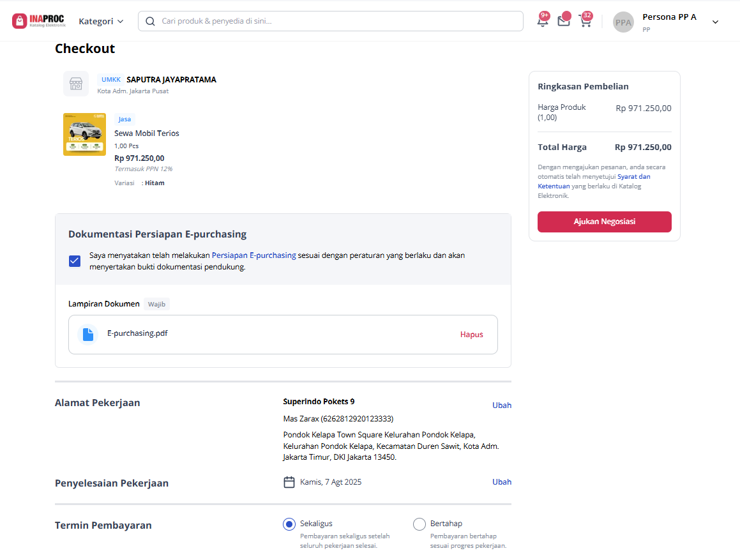Image resolution: width=740 pixels, height=560 pixels.
Task: Remove the attachment with Hapus
Action: pos(471,335)
